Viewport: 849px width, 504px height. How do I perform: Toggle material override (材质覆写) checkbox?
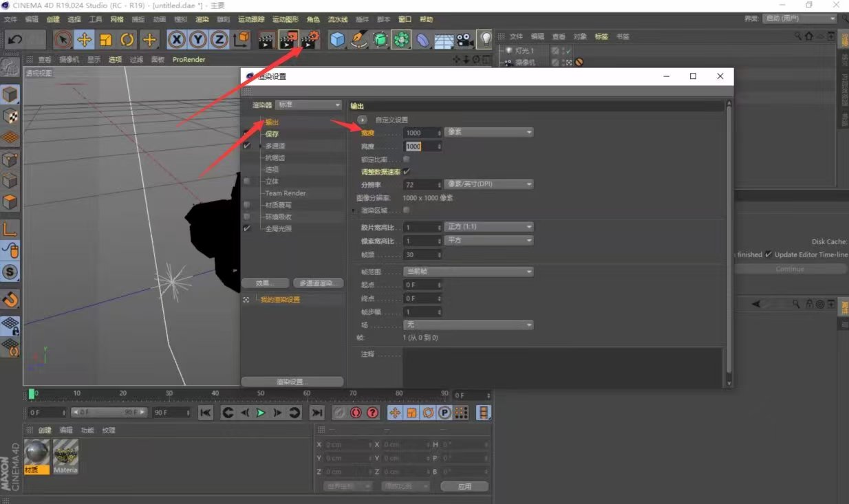click(x=247, y=205)
